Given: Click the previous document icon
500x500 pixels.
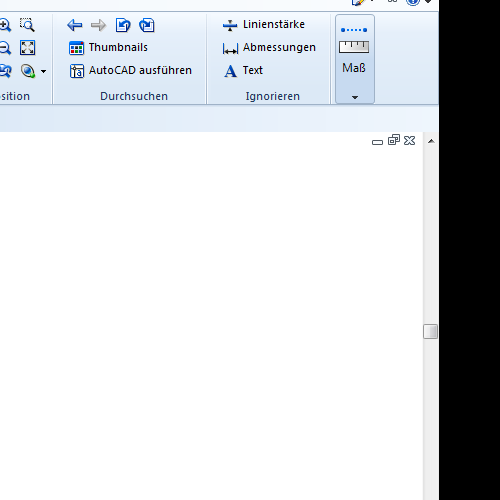Looking at the screenshot, I should pos(123,25).
